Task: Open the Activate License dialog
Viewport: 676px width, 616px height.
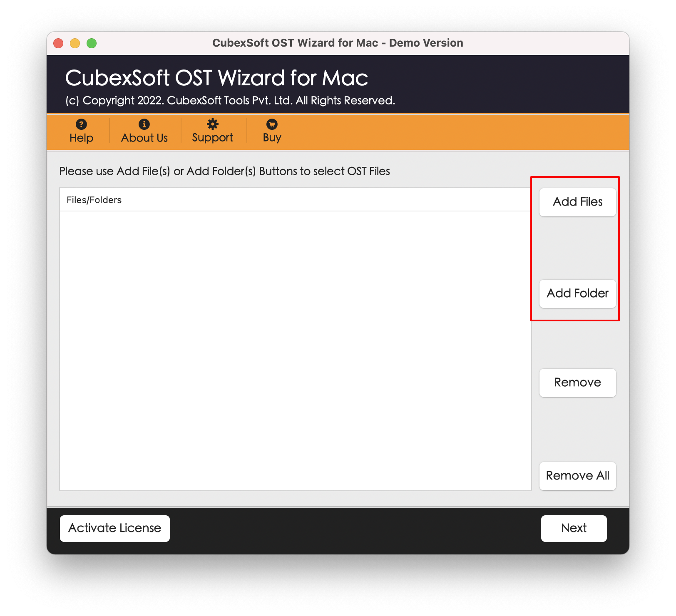Action: 114,528
